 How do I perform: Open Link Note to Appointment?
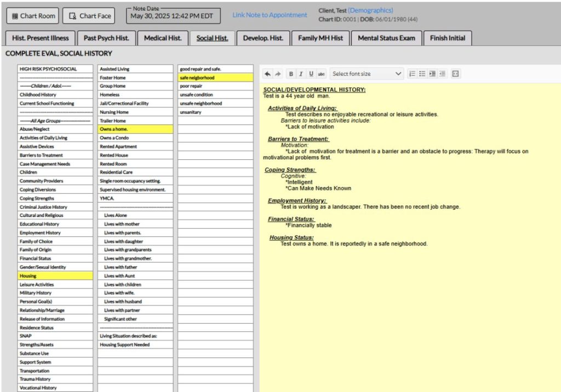[x=269, y=15]
